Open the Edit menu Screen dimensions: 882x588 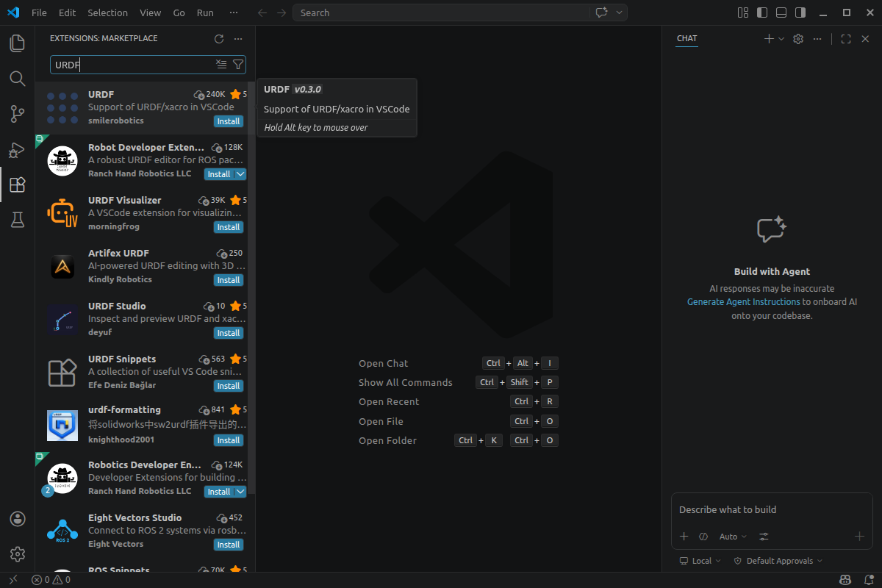[x=67, y=12]
